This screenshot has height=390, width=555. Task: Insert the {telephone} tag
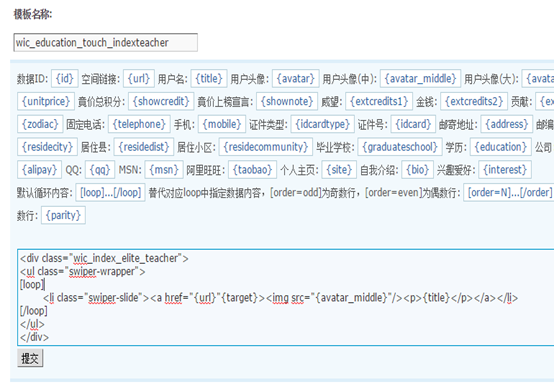(139, 124)
